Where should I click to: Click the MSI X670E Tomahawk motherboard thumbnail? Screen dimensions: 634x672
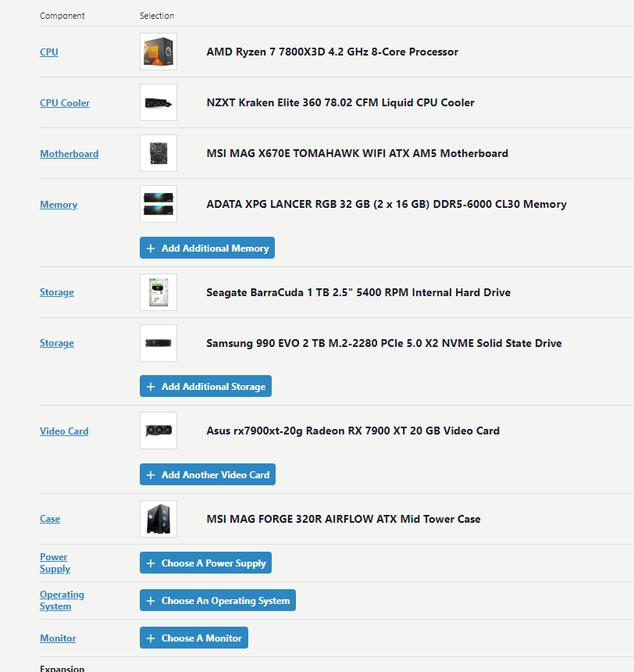tap(158, 153)
